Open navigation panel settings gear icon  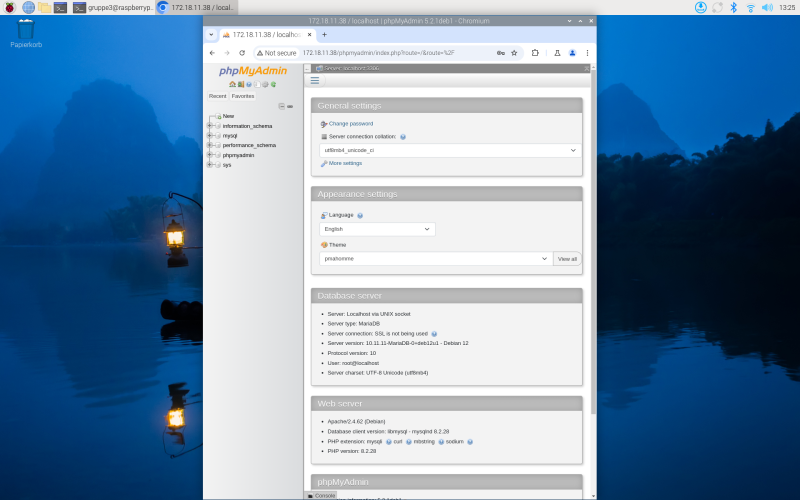click(x=265, y=84)
